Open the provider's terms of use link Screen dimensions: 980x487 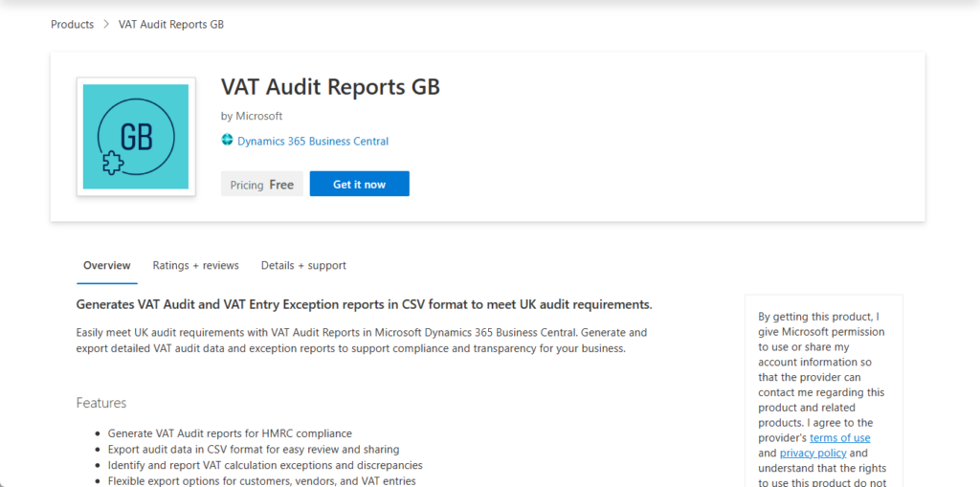click(x=839, y=438)
